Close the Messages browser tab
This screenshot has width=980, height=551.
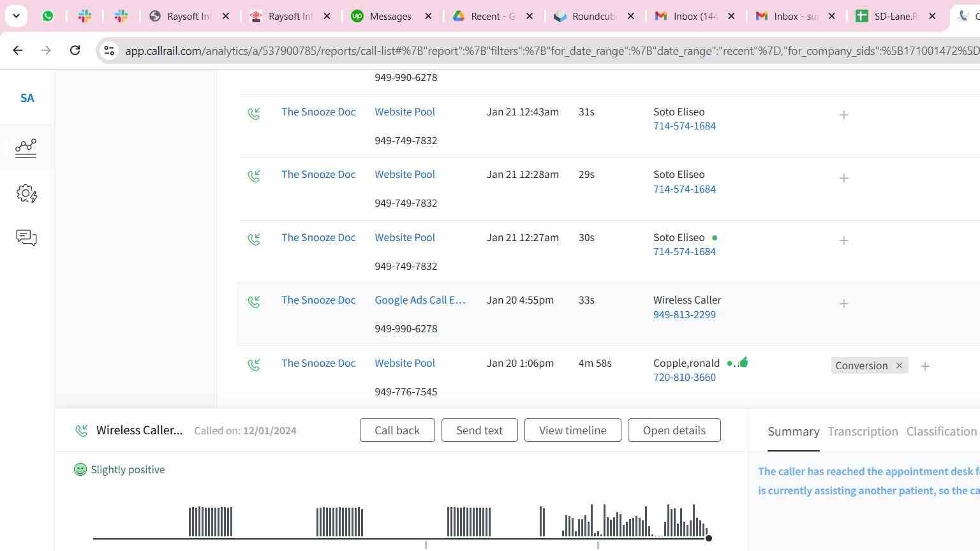tap(429, 16)
